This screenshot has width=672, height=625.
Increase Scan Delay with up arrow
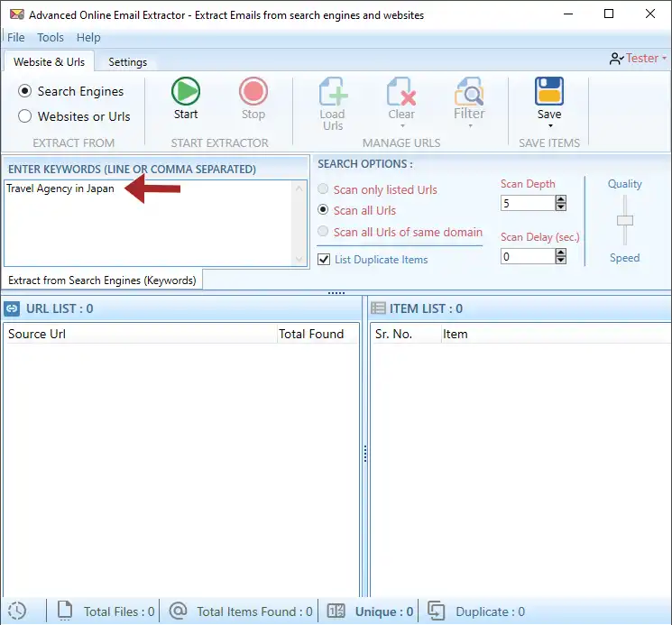click(x=560, y=253)
